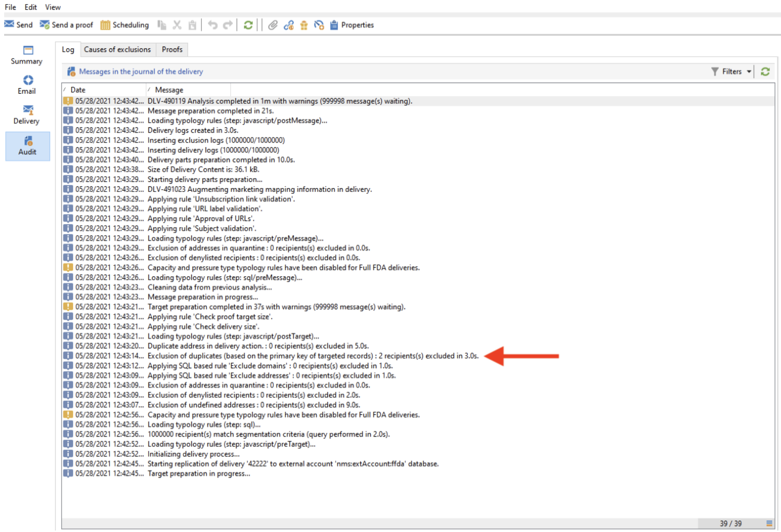Click list options icon beside 39 / 39
Screen dimensions: 781x532
coord(769,523)
